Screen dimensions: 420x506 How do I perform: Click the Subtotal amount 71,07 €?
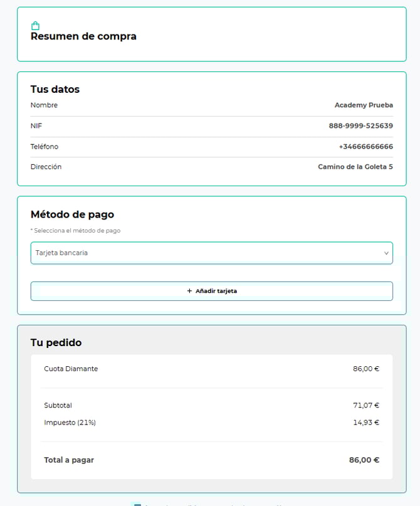(365, 406)
